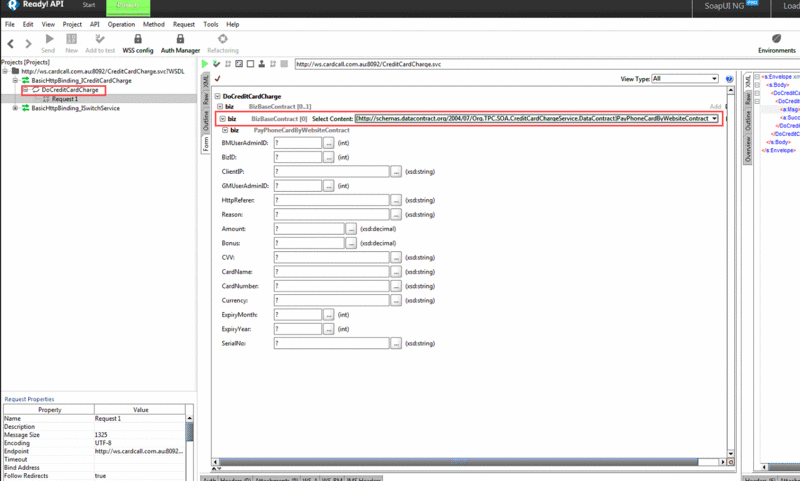Image resolution: width=800 pixels, height=481 pixels.
Task: Click the Amount input field
Action: (308, 229)
